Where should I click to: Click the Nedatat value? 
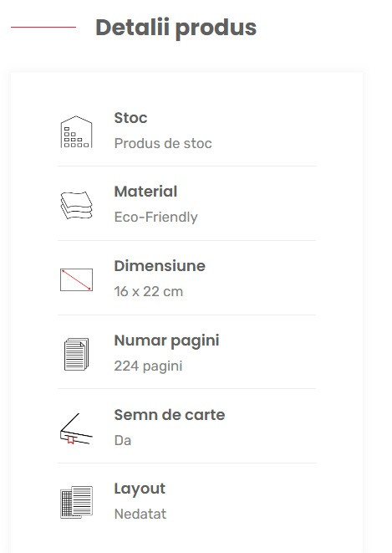(x=140, y=515)
